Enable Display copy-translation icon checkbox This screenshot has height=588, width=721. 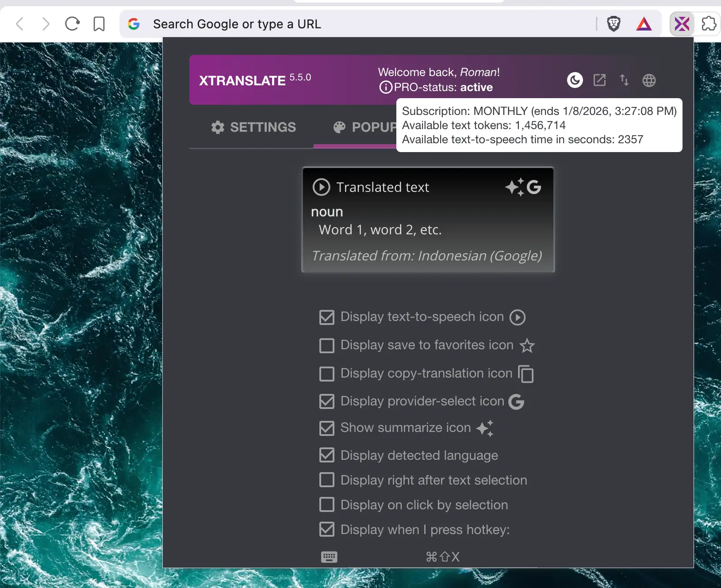(x=327, y=374)
